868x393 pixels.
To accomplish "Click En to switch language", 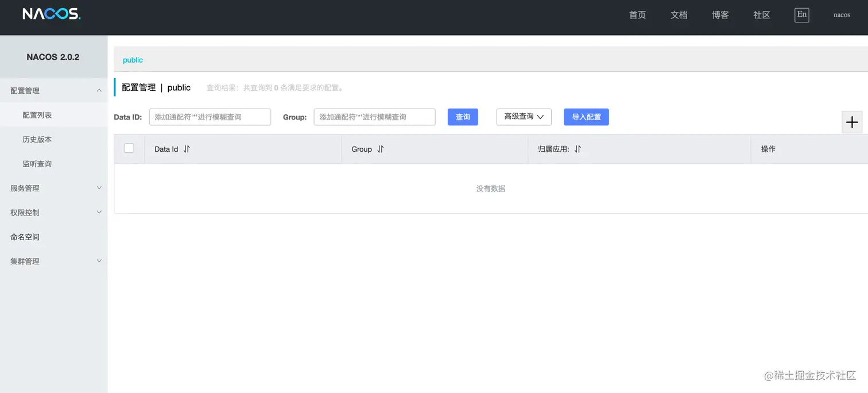I will [x=801, y=14].
